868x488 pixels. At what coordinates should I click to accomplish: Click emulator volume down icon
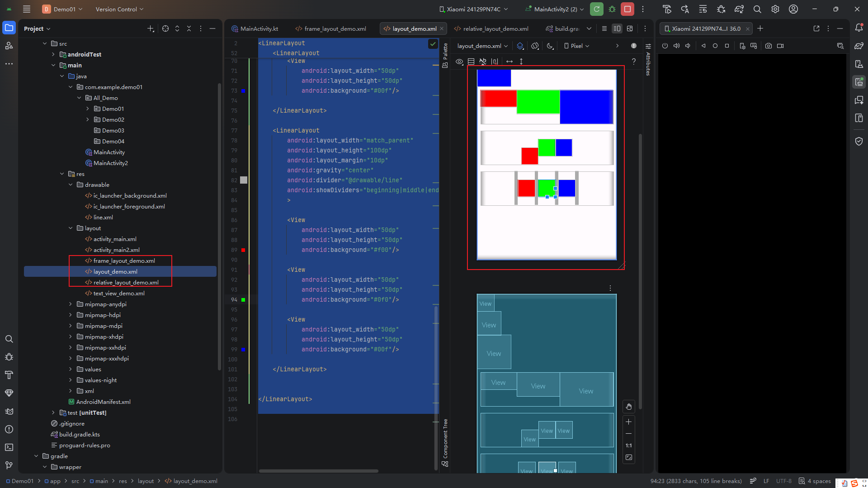[x=688, y=46]
